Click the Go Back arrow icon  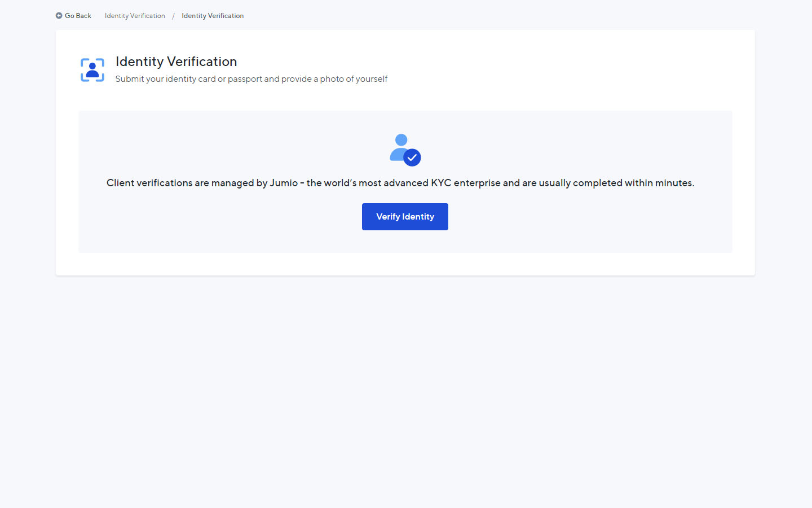59,16
